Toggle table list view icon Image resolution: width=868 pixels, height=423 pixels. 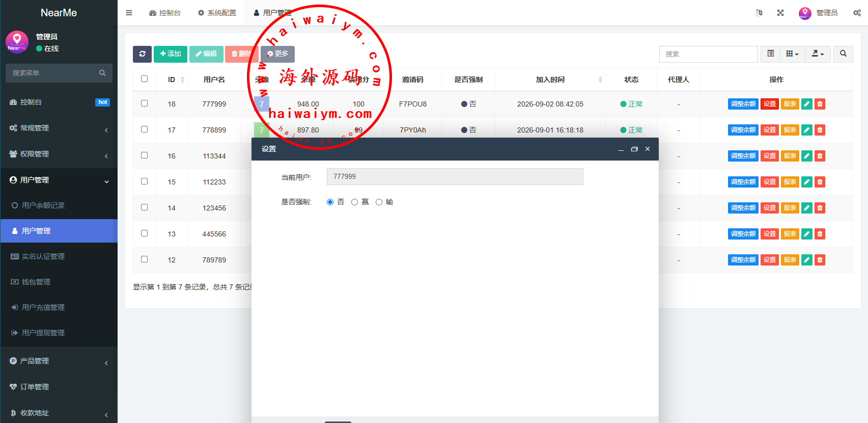[x=771, y=54]
